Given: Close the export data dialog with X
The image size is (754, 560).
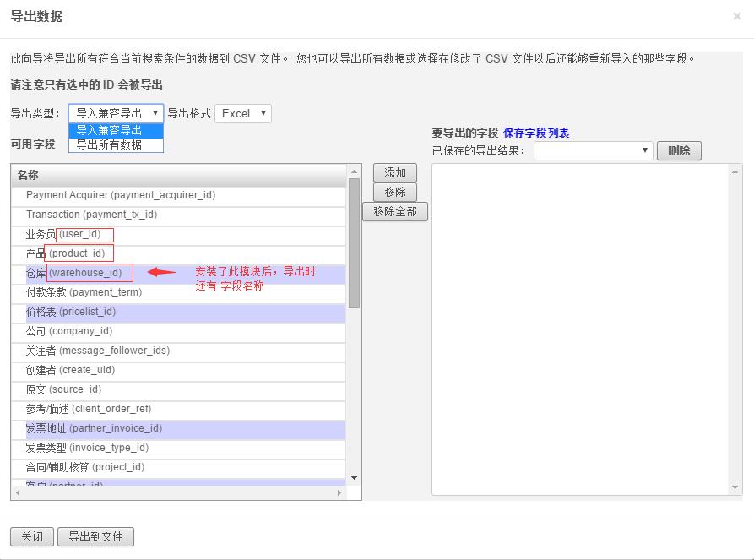Looking at the screenshot, I should point(737,16).
